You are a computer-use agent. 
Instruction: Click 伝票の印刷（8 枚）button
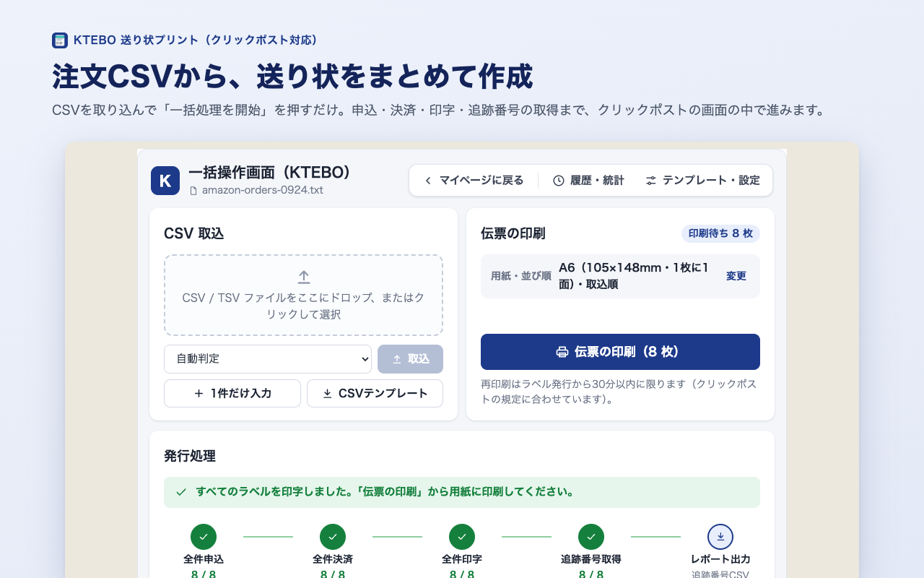pos(620,352)
